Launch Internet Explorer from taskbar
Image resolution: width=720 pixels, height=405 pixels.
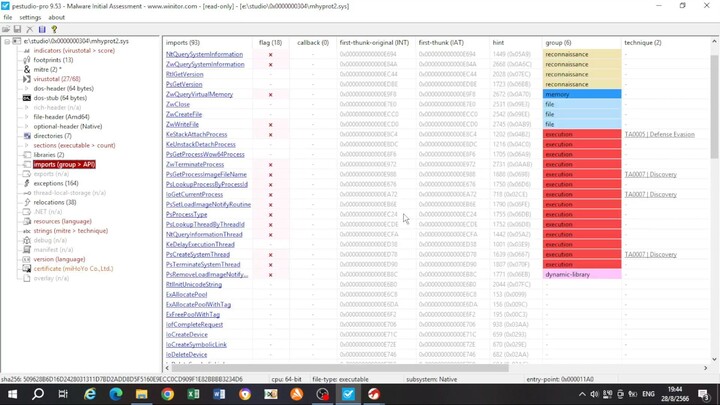(90, 394)
